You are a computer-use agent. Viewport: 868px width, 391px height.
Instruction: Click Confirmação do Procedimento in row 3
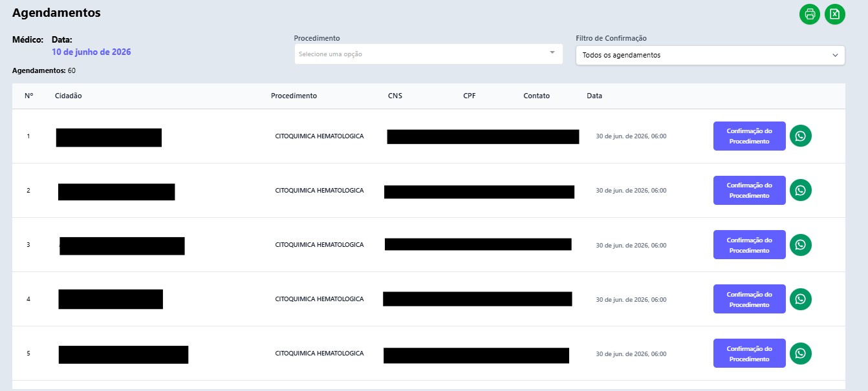[x=749, y=244]
